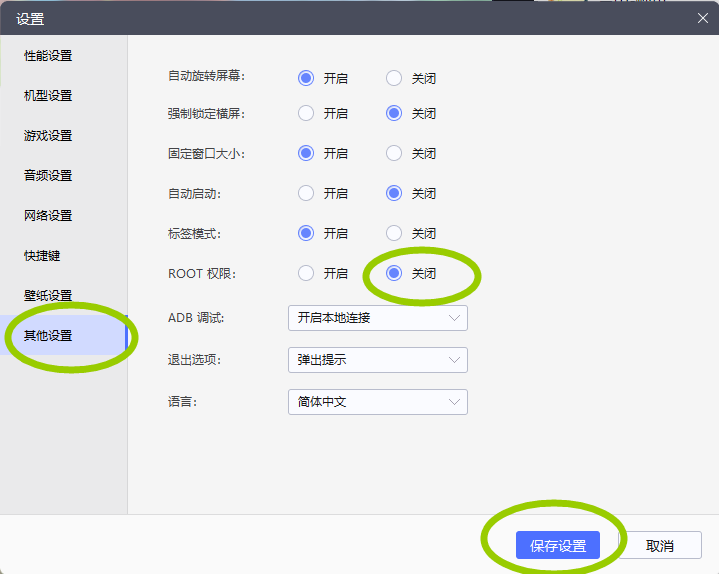This screenshot has height=574, width=719.
Task: Open 网络设置 sidebar section
Action: tap(48, 216)
